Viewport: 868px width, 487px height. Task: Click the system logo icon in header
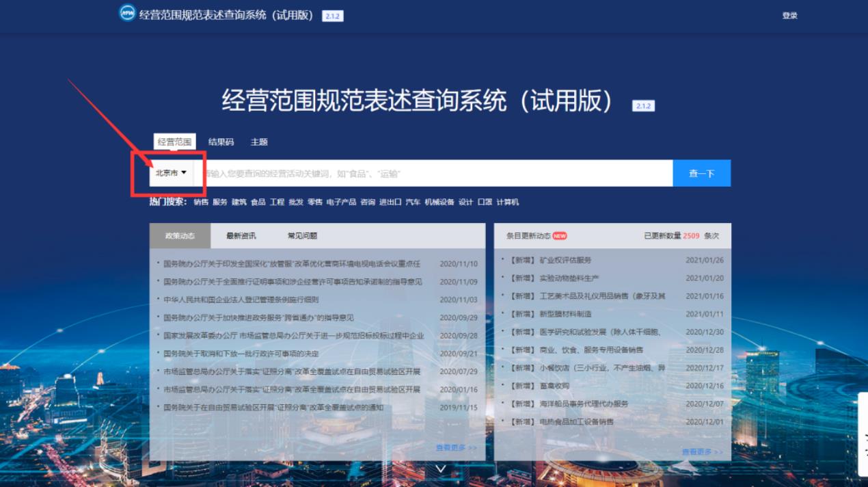pyautogui.click(x=127, y=13)
